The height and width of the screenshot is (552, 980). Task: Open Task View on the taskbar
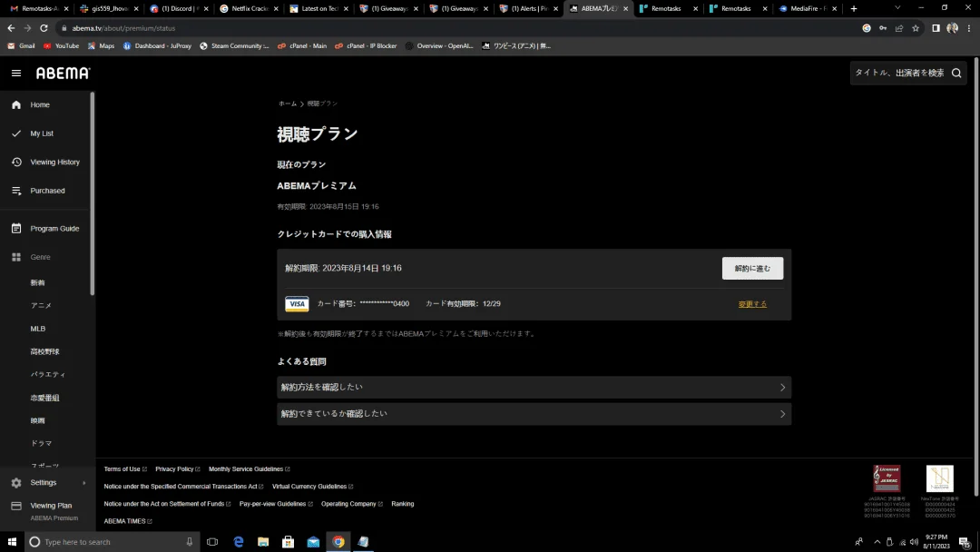pos(212,542)
